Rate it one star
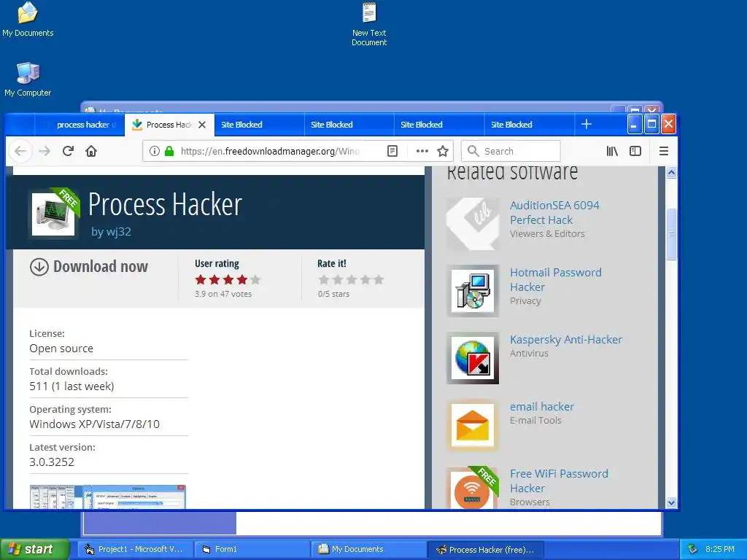Viewport: 747px width, 560px height. click(324, 279)
